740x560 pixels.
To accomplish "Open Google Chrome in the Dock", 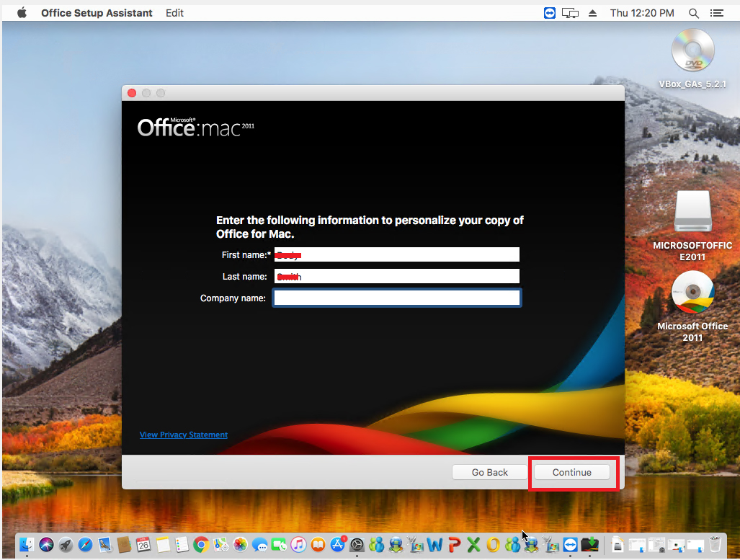I will click(x=202, y=544).
